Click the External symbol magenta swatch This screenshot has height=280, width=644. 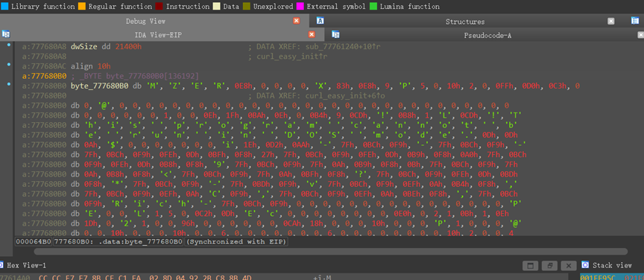click(x=300, y=7)
